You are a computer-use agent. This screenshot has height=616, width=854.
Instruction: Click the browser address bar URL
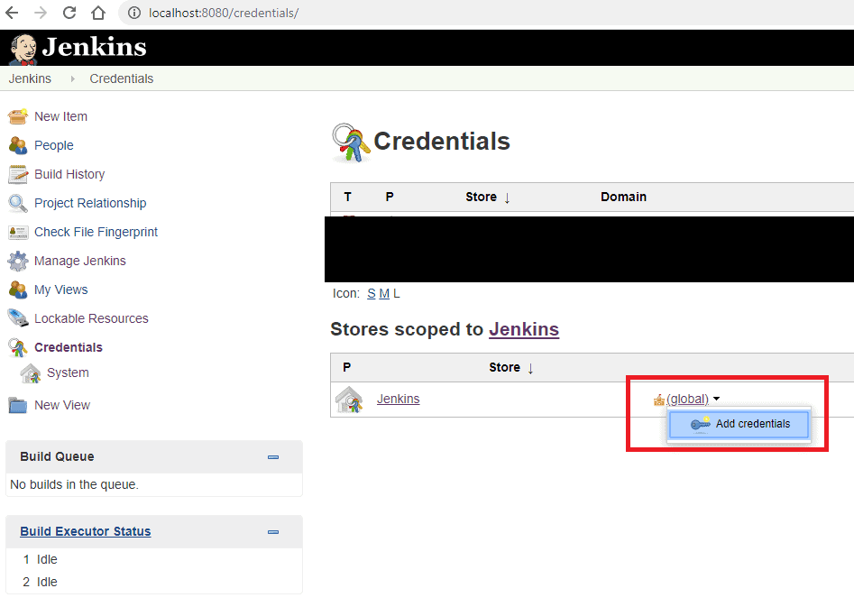pos(224,14)
